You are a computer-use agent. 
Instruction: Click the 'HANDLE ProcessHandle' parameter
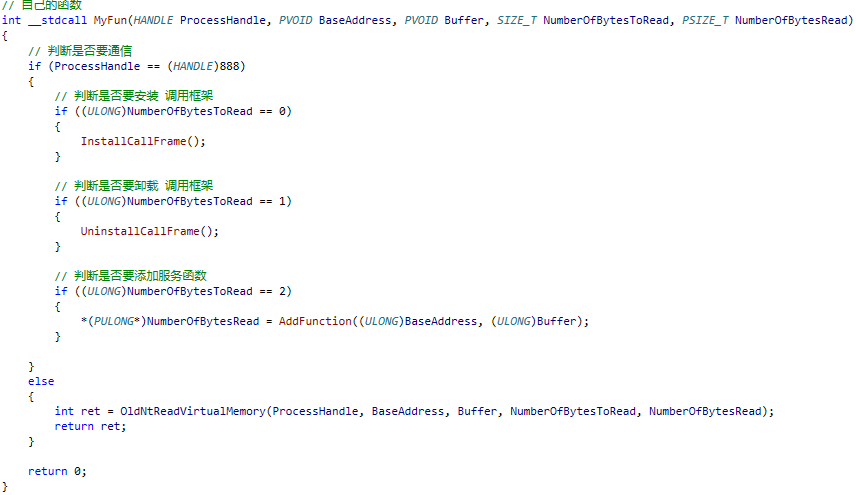pyautogui.click(x=200, y=20)
